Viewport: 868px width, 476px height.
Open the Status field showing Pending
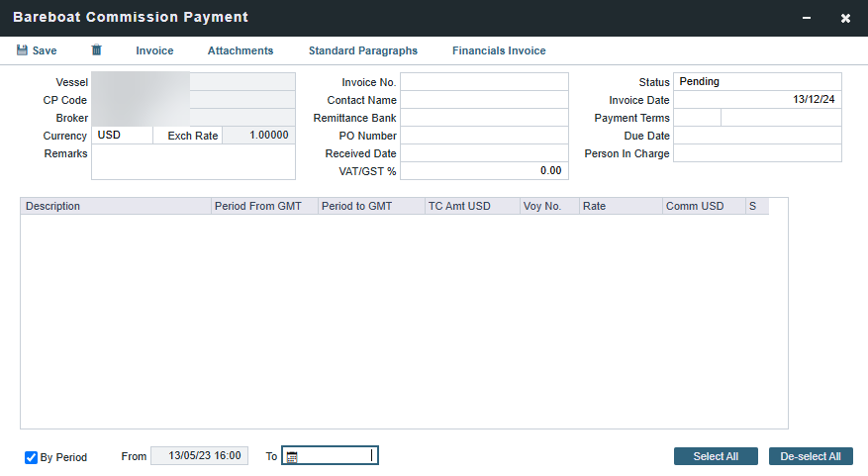tap(757, 82)
